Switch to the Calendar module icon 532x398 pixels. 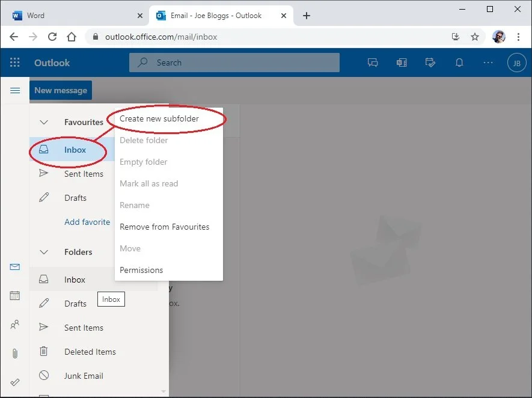[14, 296]
